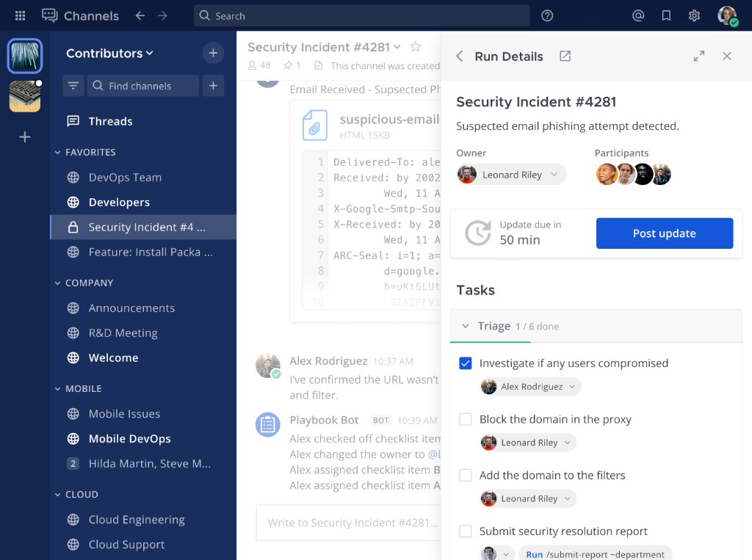Select the first team icon in sidebar
This screenshot has height=560, width=752.
25,56
